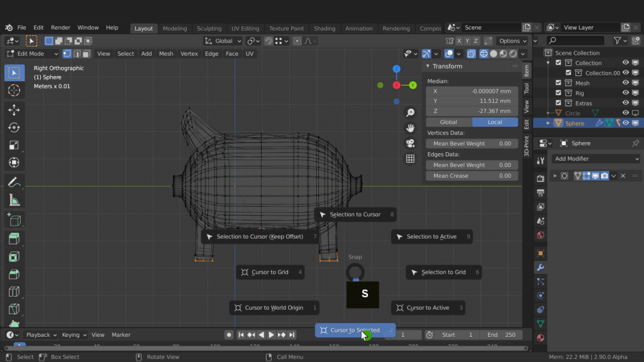
Task: Choose Cursor to World Origin in pie menu
Action: [275, 308]
